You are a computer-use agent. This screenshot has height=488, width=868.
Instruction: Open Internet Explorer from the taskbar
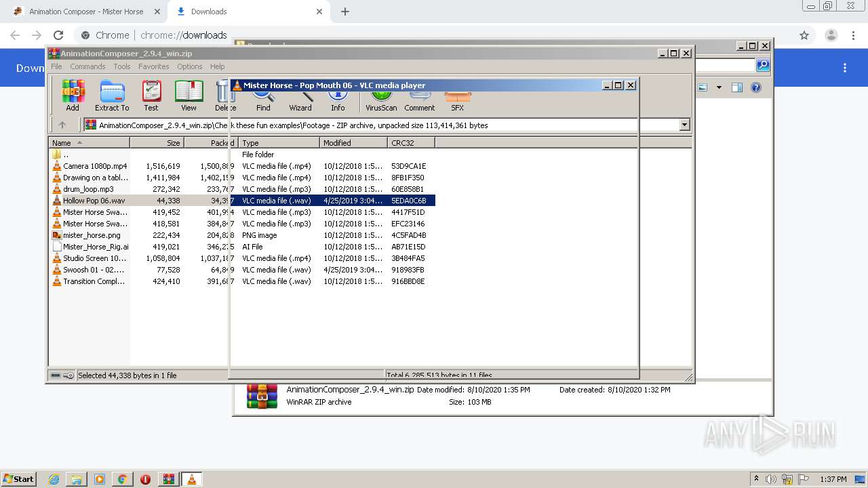pos(54,479)
